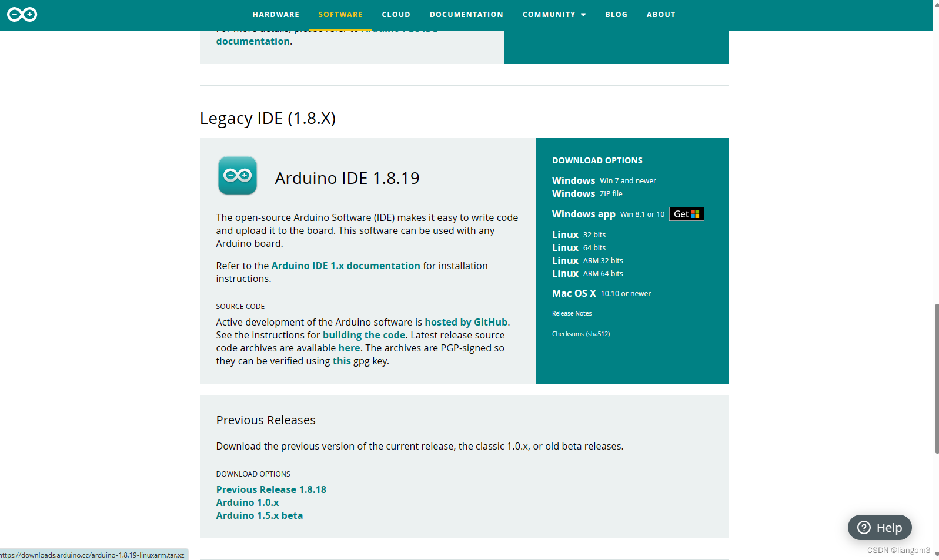Open the About page
The width and height of the screenshot is (939, 560).
tap(661, 15)
